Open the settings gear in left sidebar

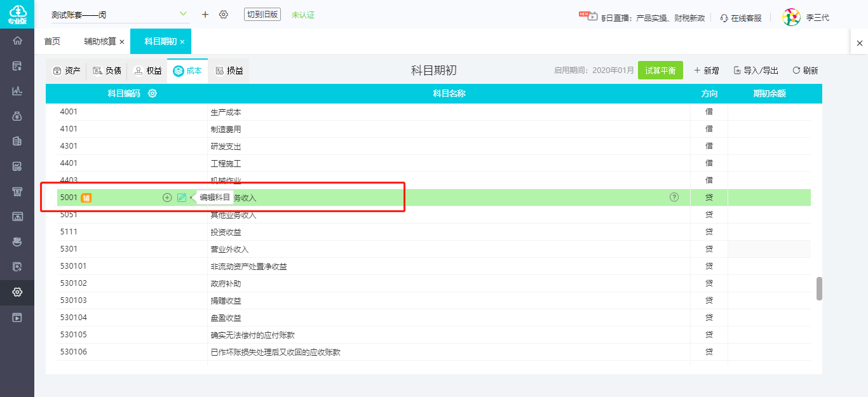pos(17,292)
